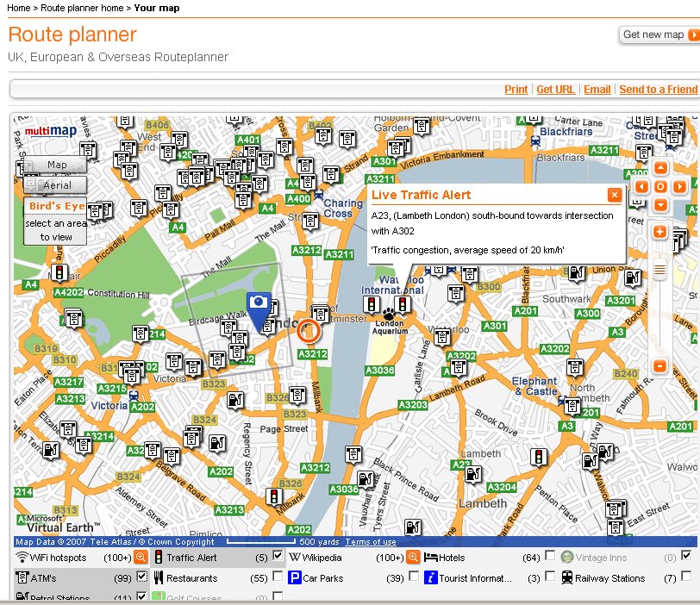Open the Get URL link
This screenshot has width=700, height=605.
(x=555, y=90)
